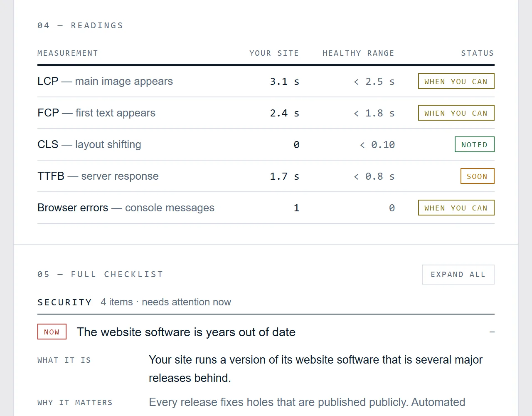Click the Measurement column header
Image resolution: width=532 pixels, height=416 pixels.
(x=68, y=53)
